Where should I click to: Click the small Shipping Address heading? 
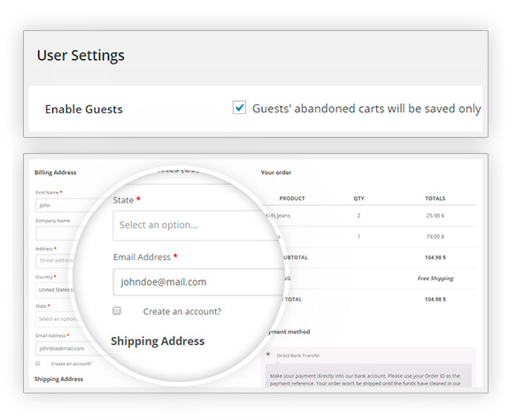[58, 379]
